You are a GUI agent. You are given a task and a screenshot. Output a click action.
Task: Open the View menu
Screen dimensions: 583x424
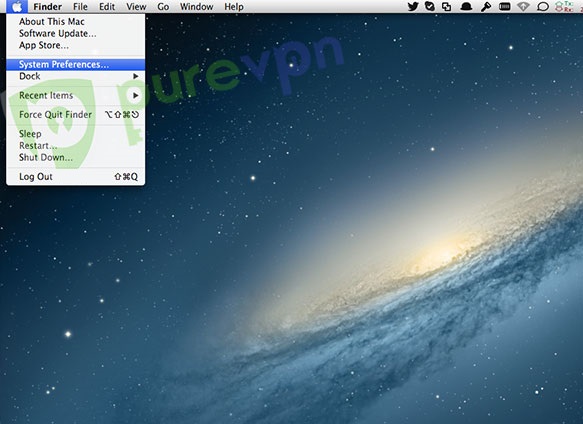136,7
